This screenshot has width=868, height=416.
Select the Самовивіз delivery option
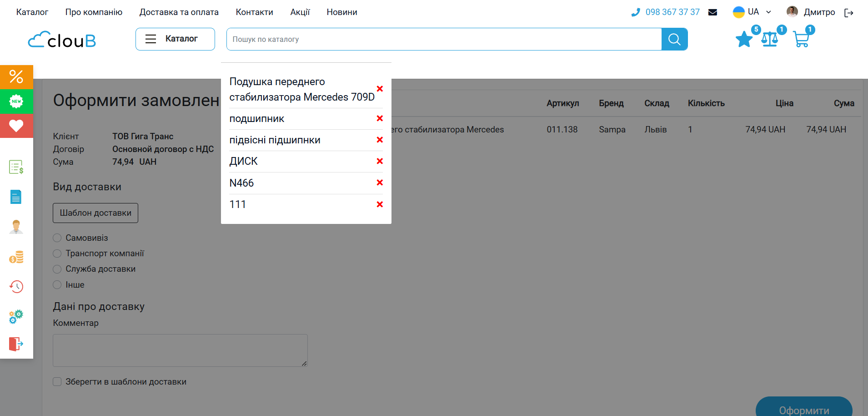point(57,238)
